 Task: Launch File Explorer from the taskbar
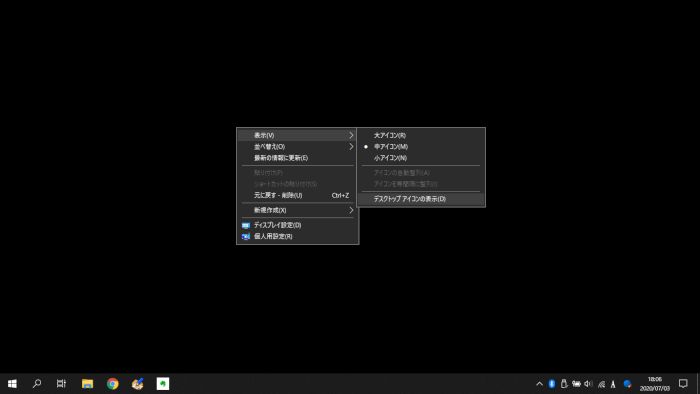(x=88, y=384)
